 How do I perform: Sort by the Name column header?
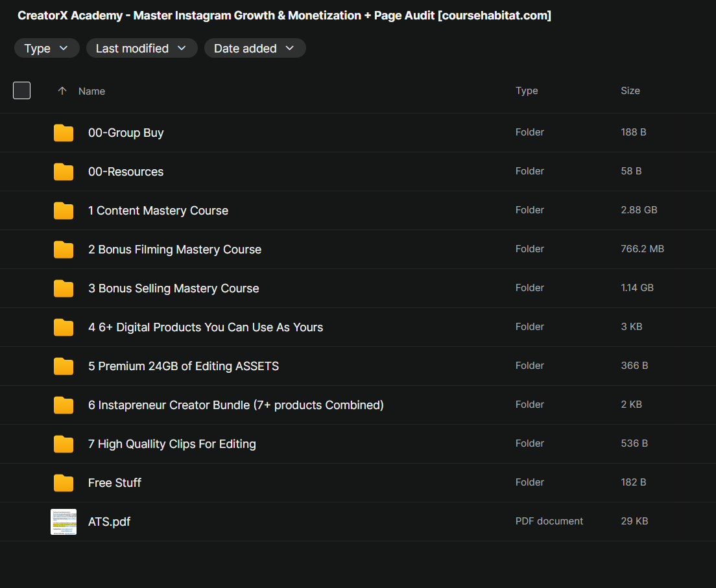tap(92, 91)
